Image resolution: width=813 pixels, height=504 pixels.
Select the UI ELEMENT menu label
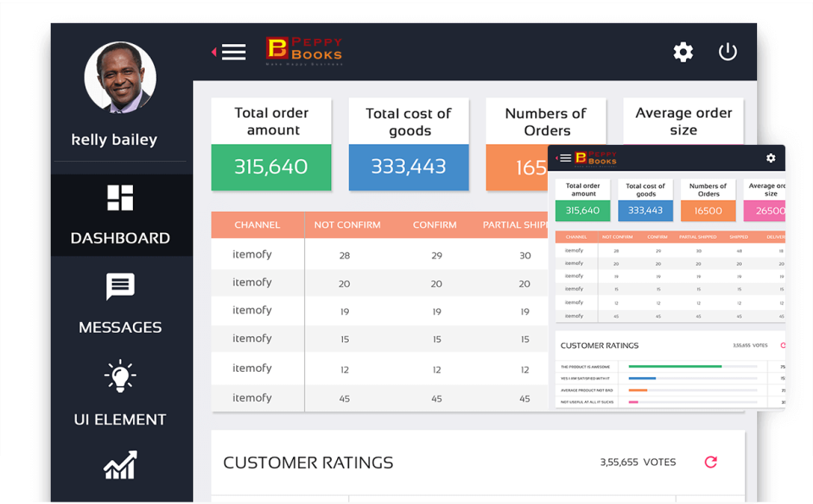point(120,419)
